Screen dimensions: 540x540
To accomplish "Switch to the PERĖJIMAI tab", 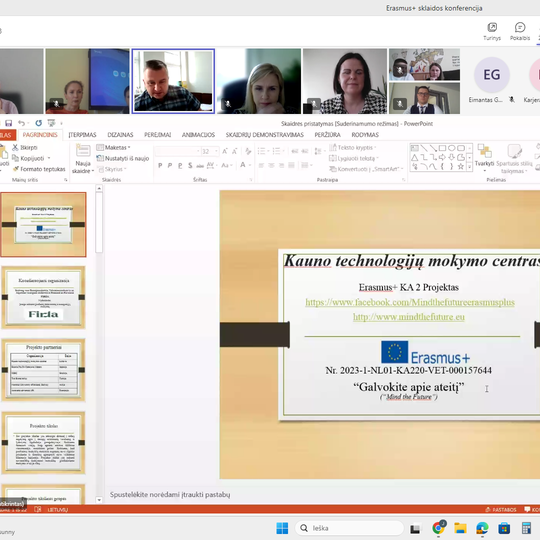I will click(157, 135).
